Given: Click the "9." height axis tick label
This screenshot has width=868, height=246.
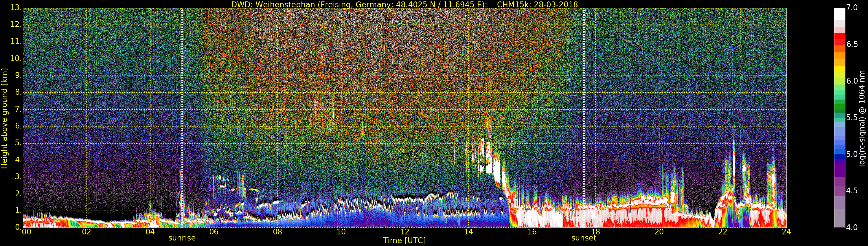Looking at the screenshot, I should (18, 75).
